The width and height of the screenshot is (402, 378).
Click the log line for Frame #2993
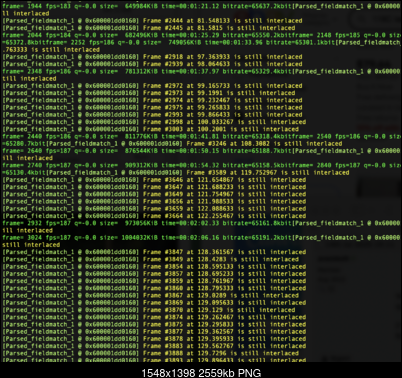pyautogui.click(x=152, y=115)
